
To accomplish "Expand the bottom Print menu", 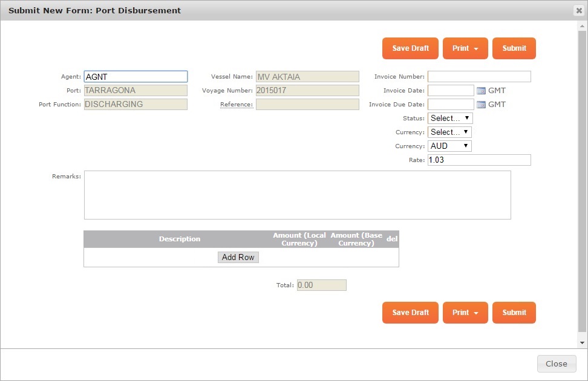I will (x=465, y=313).
